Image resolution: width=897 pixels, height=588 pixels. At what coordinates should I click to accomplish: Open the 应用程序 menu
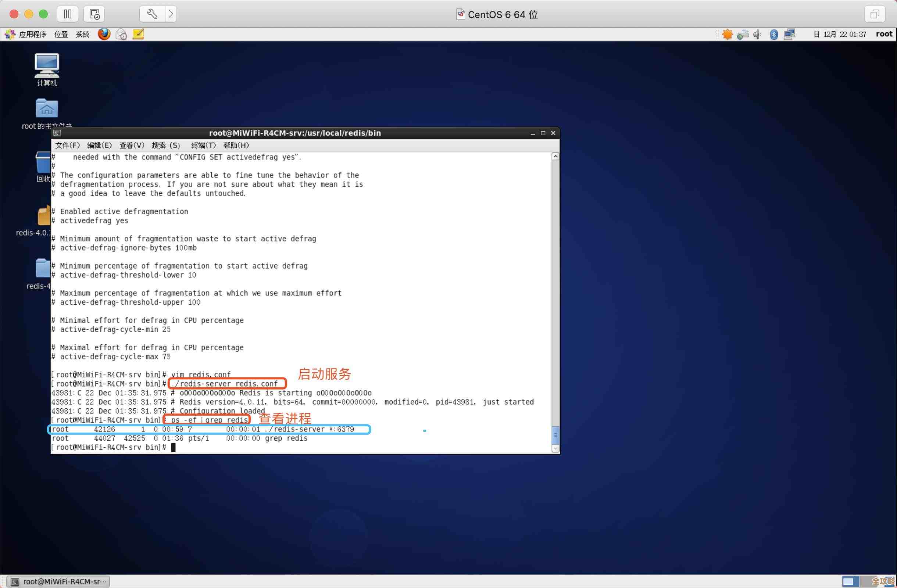(32, 35)
